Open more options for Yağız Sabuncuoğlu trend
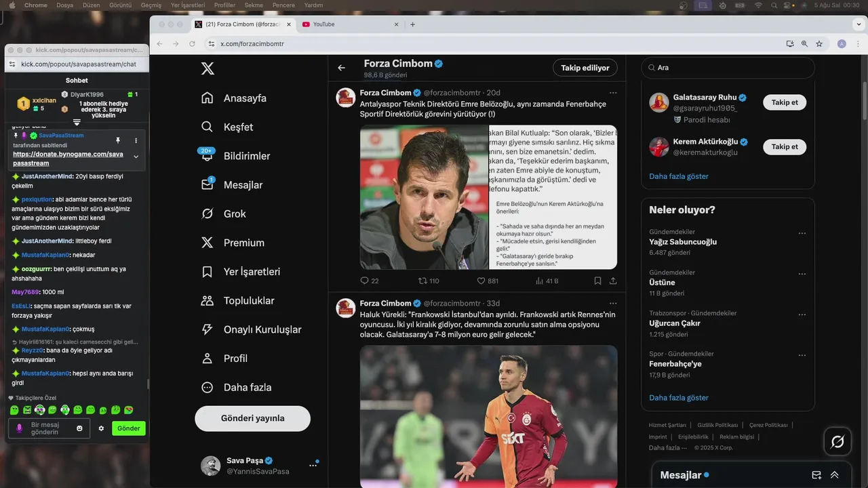 coord(802,234)
